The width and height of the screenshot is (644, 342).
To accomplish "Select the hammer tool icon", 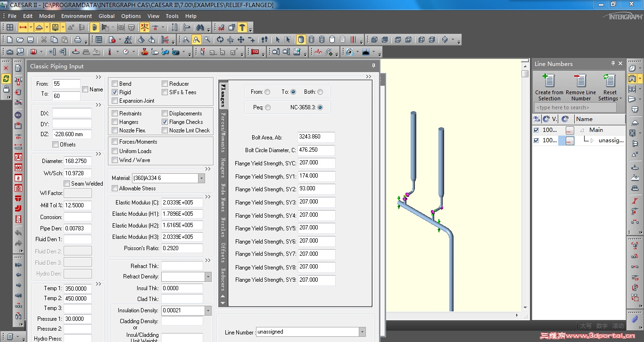I will (242, 27).
